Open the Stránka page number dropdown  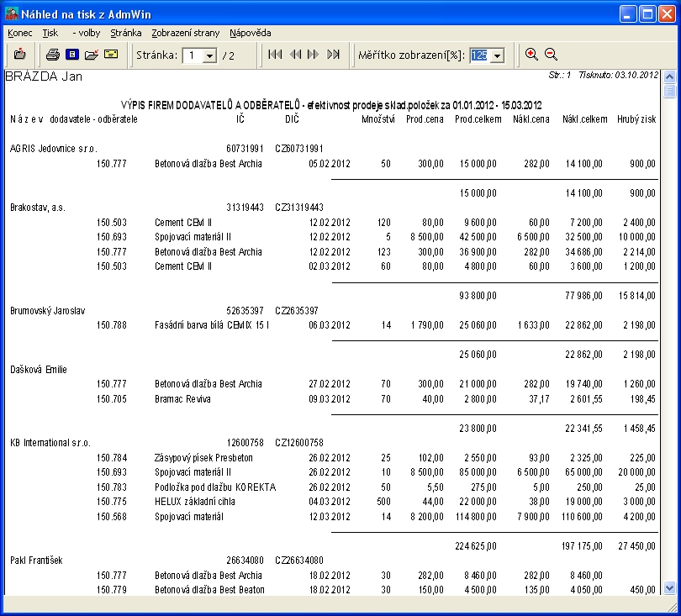tap(210, 55)
